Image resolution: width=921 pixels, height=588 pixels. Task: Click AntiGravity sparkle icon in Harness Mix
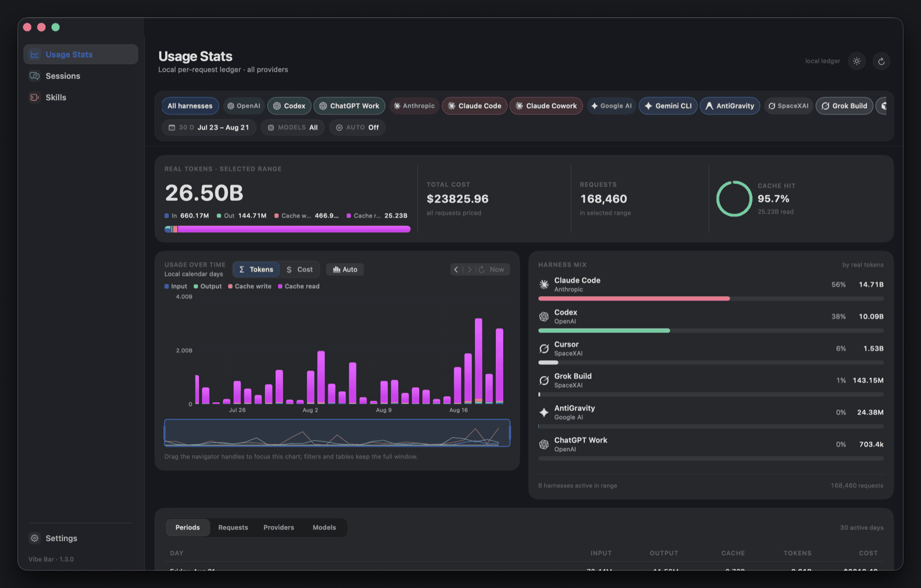coord(544,412)
